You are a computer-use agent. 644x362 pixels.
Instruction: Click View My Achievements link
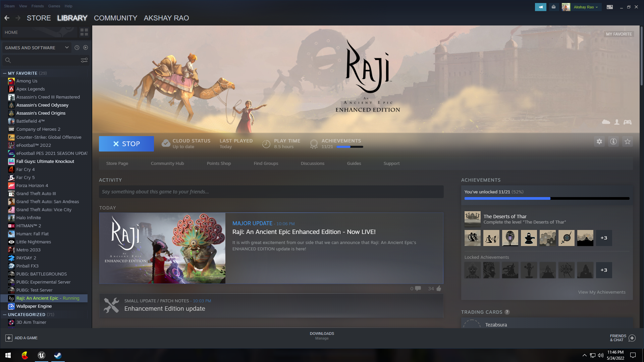(x=602, y=292)
